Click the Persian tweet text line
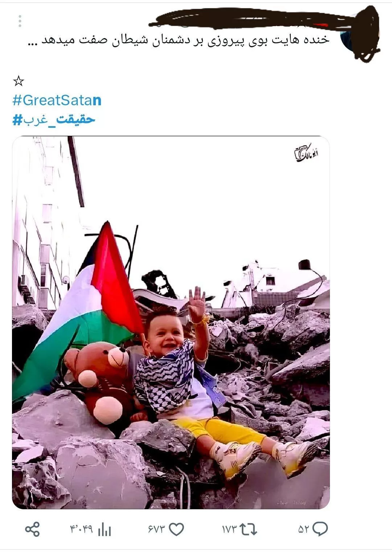Screen dimensions: 392x555 coord(179,40)
